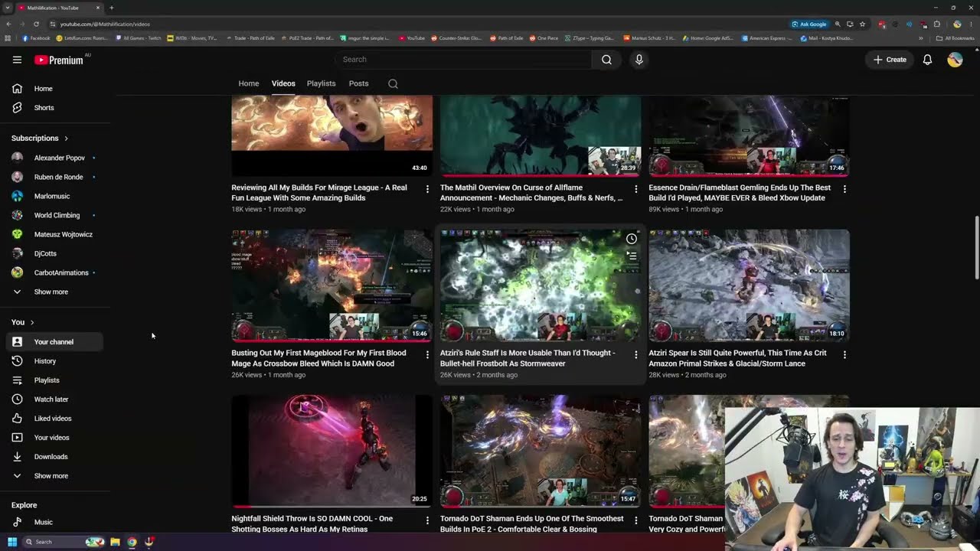Open options menu for Curse of Allflame video

[635, 189]
